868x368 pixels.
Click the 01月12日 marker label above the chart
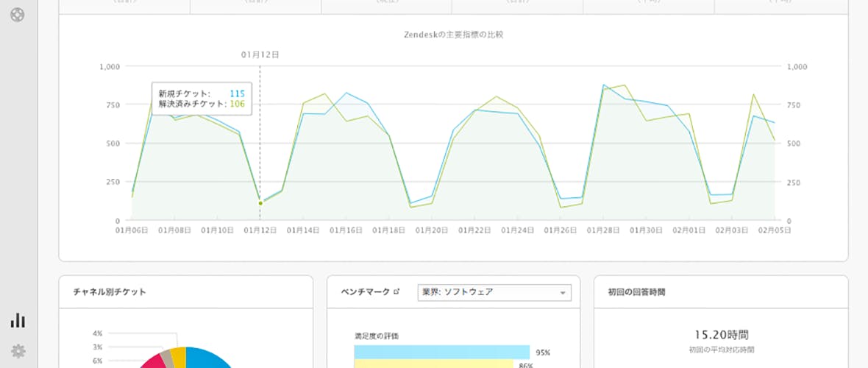tap(260, 55)
